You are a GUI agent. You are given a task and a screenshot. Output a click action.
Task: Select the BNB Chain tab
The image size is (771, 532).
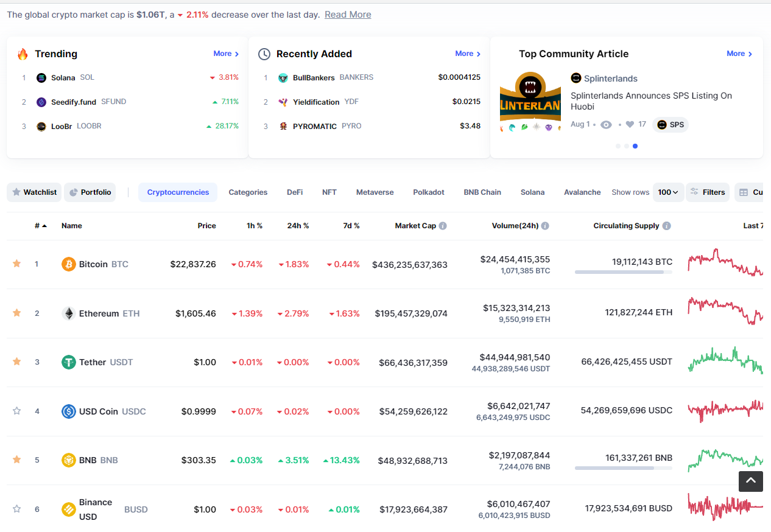coord(482,192)
